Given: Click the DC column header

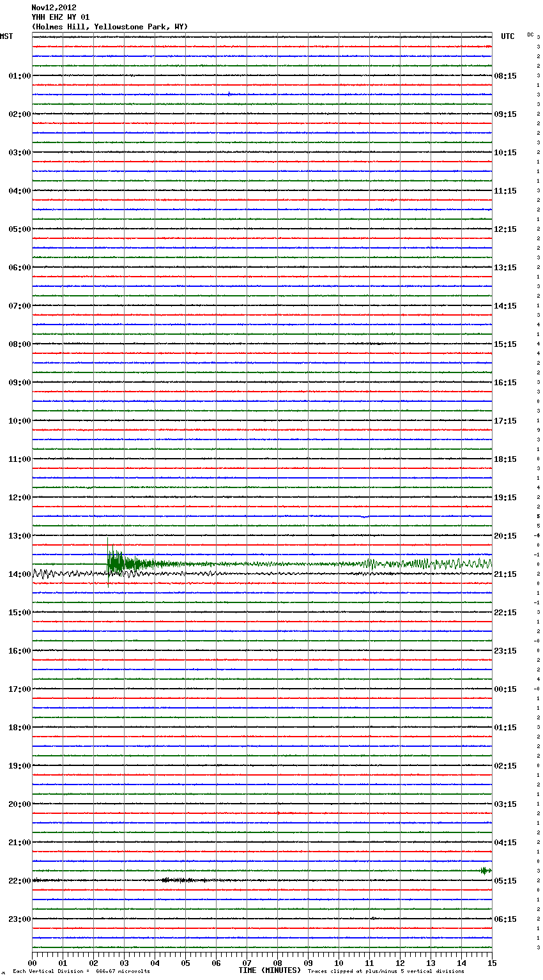Looking at the screenshot, I should (530, 34).
